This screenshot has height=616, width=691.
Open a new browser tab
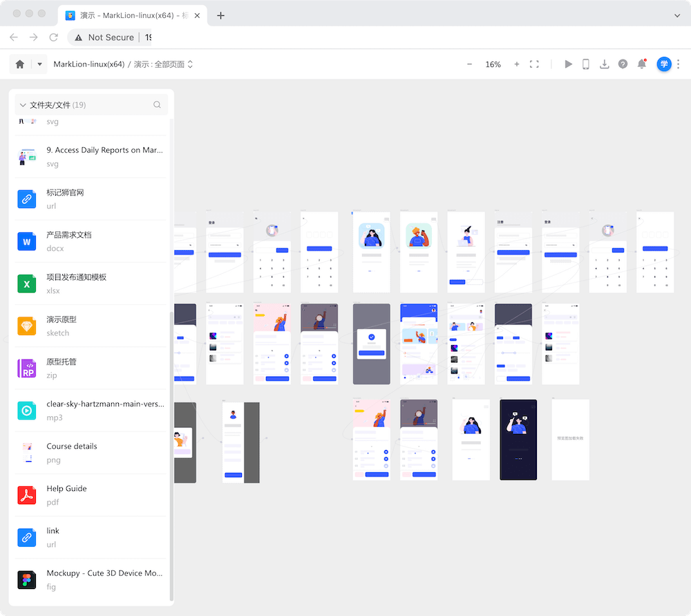pyautogui.click(x=221, y=15)
